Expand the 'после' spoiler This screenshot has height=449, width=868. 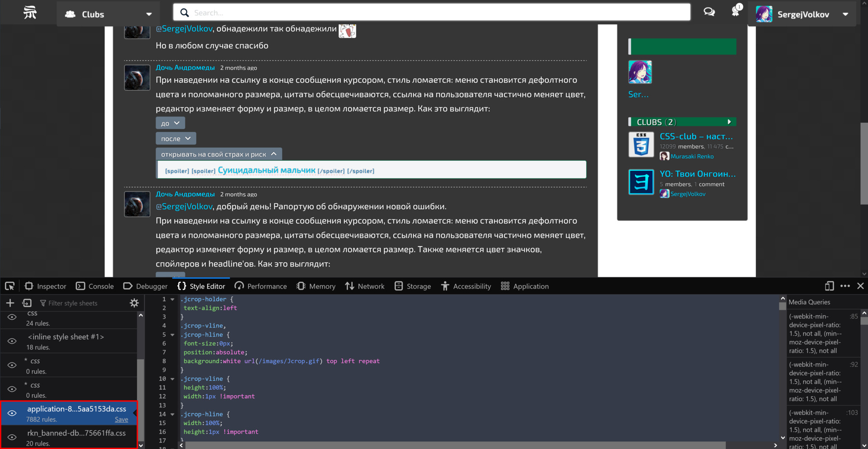[x=176, y=139]
